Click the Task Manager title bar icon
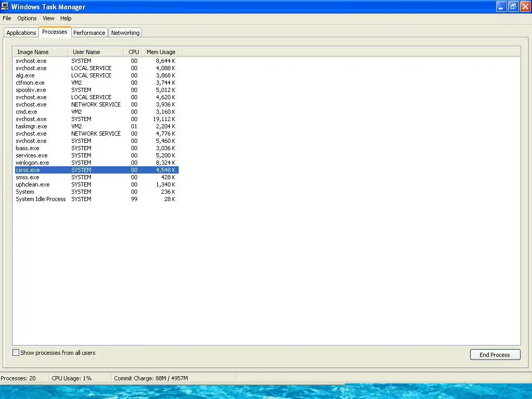532x399 pixels. tap(5, 6)
